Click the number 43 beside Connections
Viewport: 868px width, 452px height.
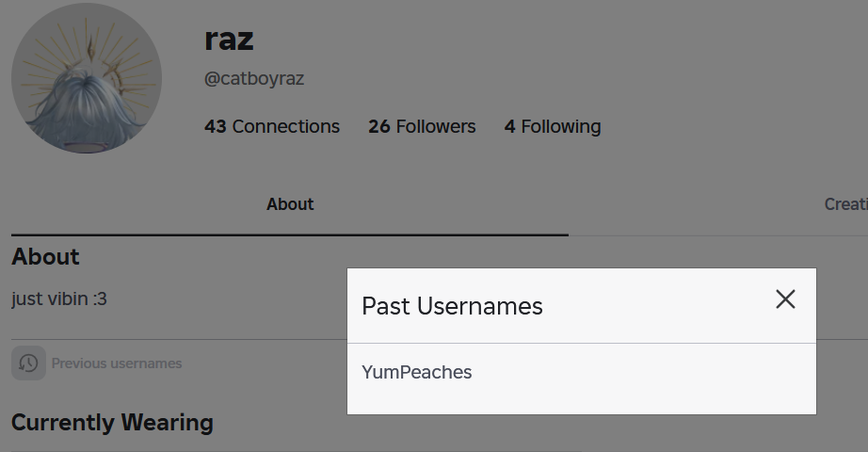216,126
